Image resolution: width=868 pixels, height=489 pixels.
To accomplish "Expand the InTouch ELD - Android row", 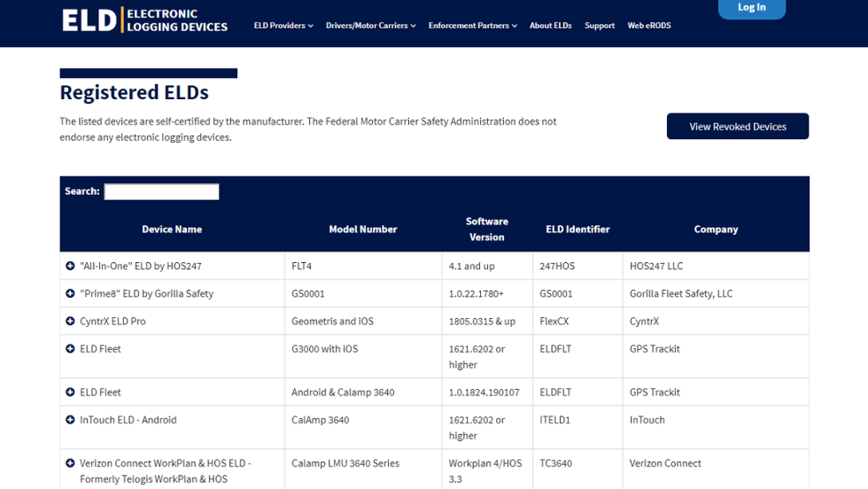I will [70, 419].
